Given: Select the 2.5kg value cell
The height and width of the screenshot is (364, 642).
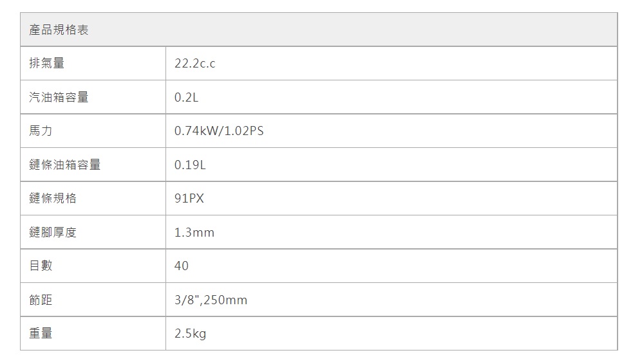Looking at the screenshot, I should coord(190,334).
